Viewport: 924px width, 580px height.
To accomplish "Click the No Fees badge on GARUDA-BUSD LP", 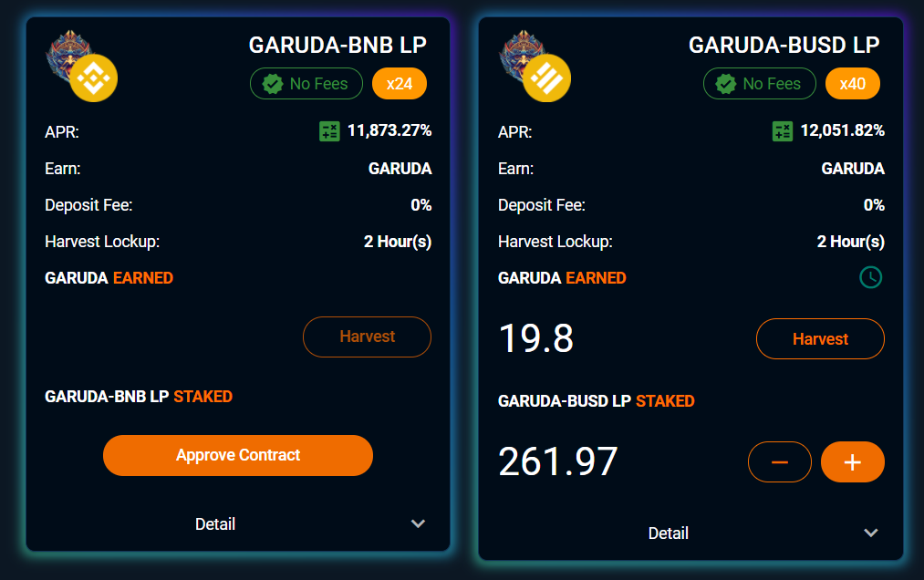I will click(760, 84).
